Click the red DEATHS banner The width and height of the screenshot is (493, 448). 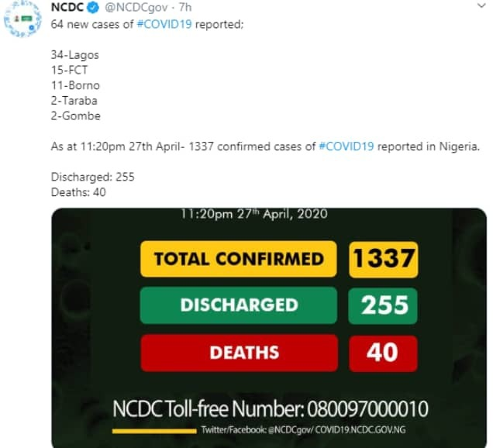(238, 353)
